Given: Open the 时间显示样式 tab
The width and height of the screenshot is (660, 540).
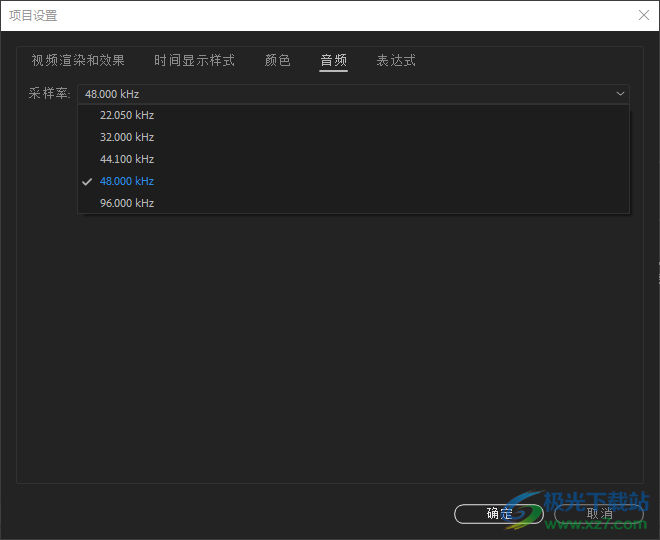Looking at the screenshot, I should tap(194, 60).
